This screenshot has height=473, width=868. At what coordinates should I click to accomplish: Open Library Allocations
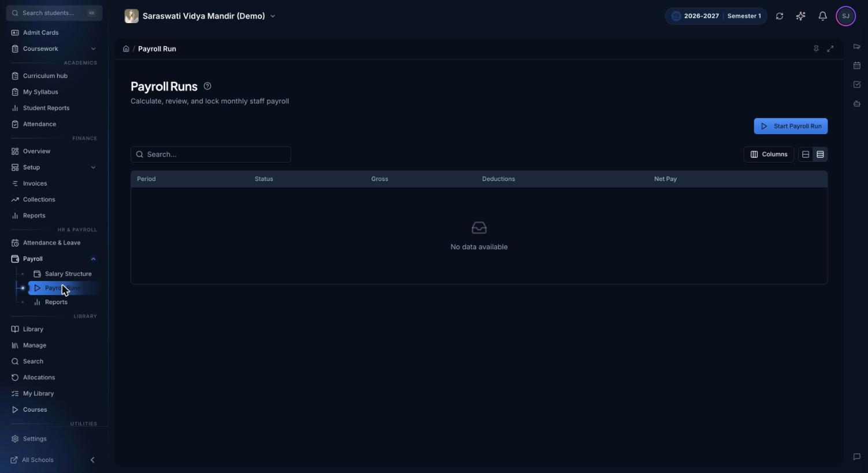[x=39, y=378]
